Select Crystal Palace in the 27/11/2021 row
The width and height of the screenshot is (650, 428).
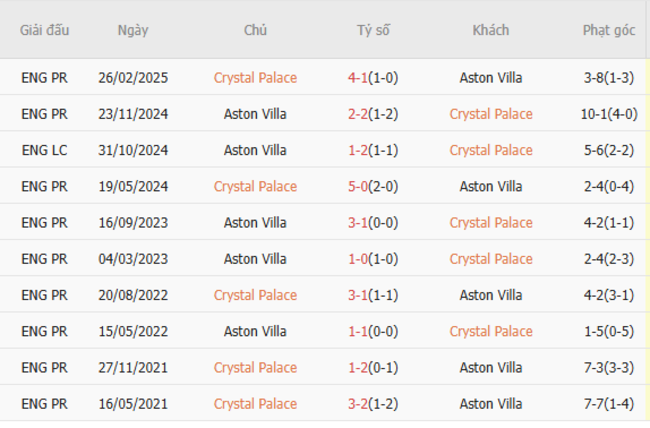(x=255, y=367)
